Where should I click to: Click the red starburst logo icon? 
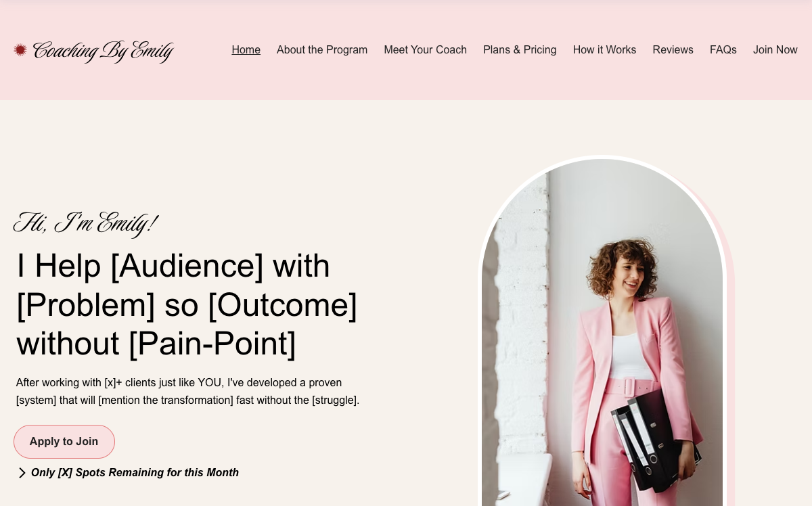point(20,49)
